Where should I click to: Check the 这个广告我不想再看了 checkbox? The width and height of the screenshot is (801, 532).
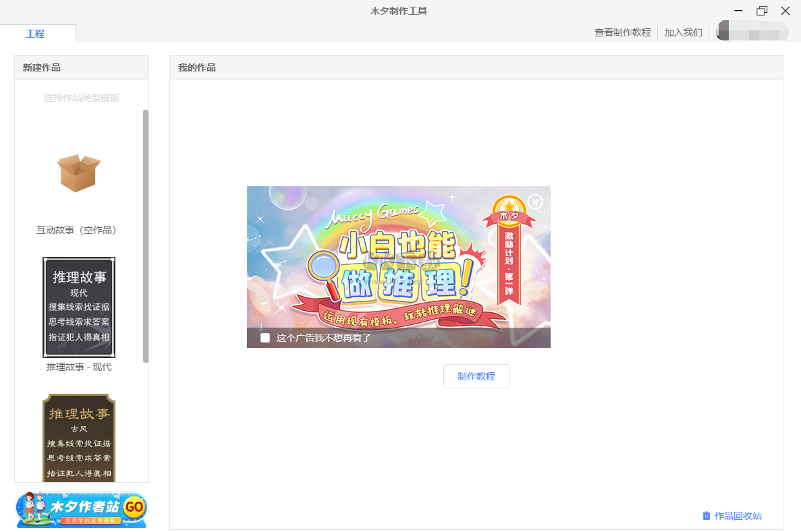(x=265, y=338)
